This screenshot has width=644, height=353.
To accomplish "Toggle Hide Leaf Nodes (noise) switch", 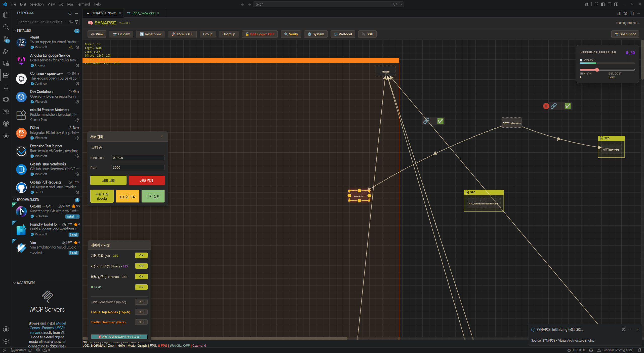I will click(x=141, y=302).
